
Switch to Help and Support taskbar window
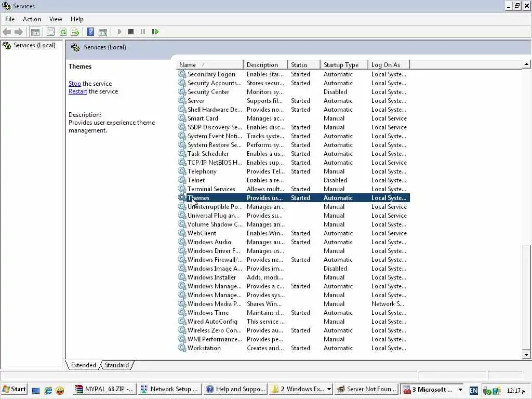click(235, 389)
